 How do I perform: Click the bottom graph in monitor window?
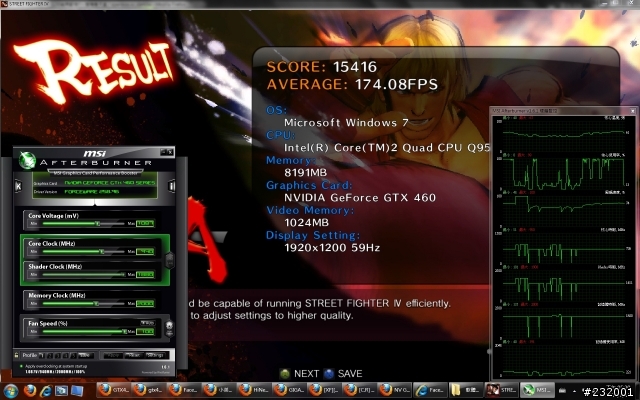click(564, 361)
